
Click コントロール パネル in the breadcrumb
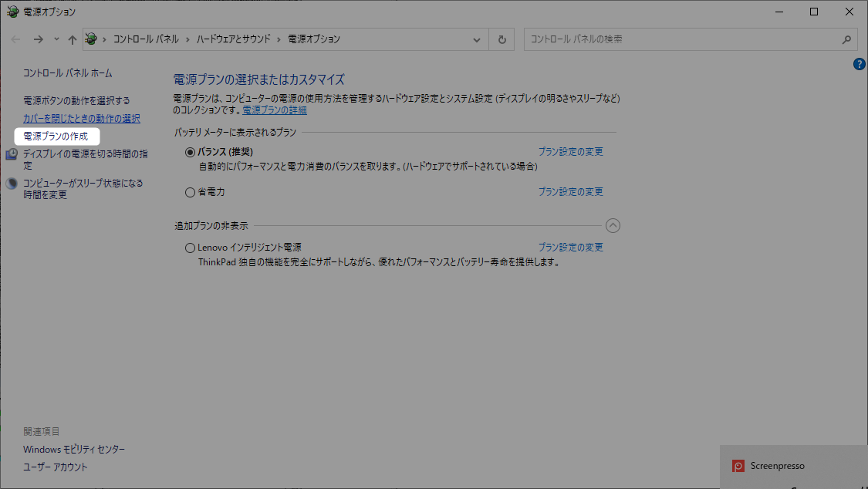(146, 39)
